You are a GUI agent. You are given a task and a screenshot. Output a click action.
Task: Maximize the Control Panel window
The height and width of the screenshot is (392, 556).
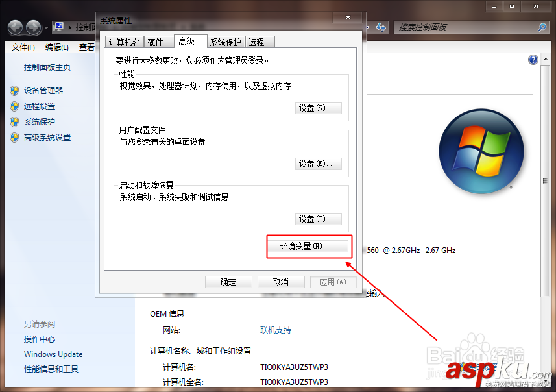pos(512,6)
